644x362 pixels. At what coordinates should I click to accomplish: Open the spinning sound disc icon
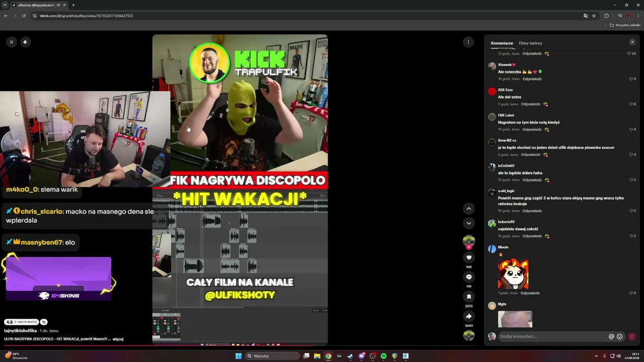click(469, 335)
